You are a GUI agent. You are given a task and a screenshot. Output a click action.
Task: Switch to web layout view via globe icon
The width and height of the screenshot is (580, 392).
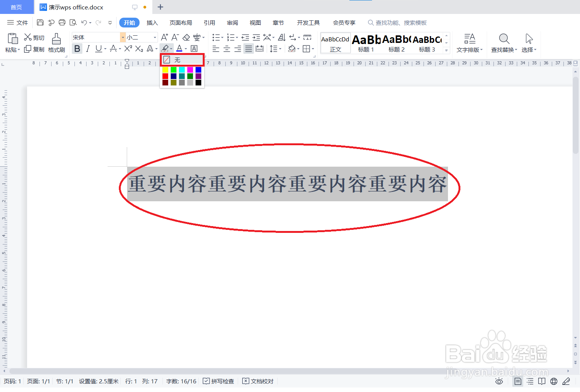(x=554, y=381)
